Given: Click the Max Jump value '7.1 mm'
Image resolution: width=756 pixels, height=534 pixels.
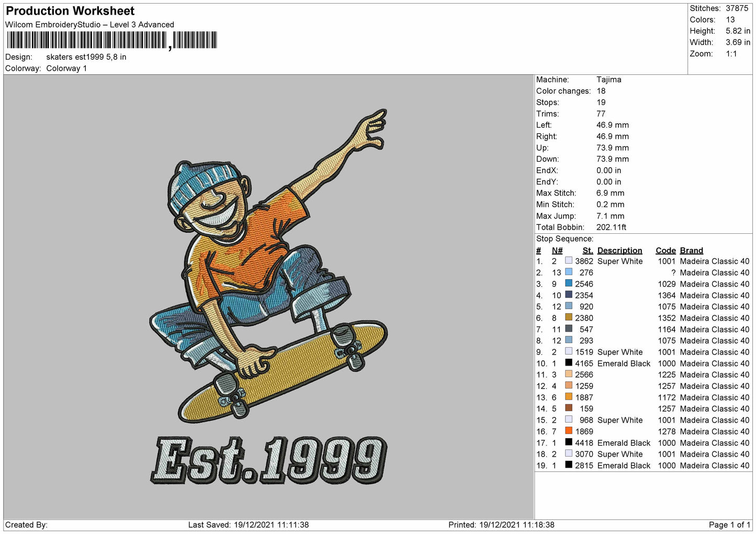Looking at the screenshot, I should [x=611, y=216].
